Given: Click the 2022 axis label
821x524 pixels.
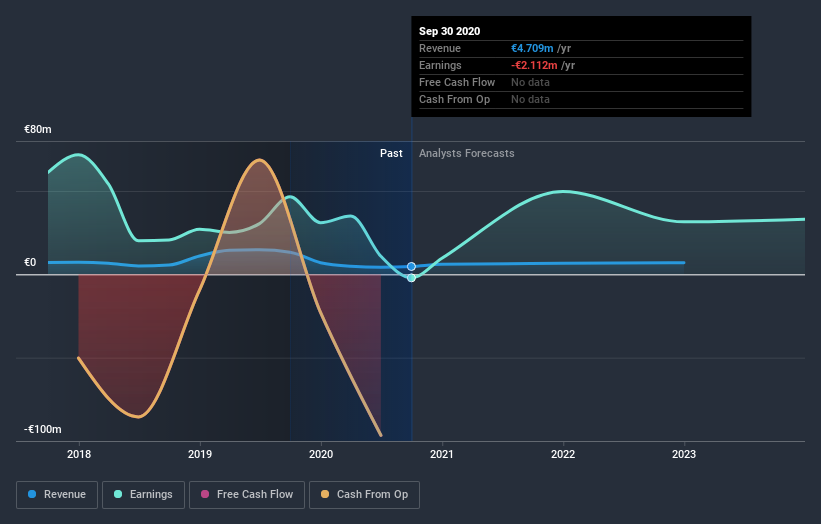Looking at the screenshot, I should coord(563,454).
